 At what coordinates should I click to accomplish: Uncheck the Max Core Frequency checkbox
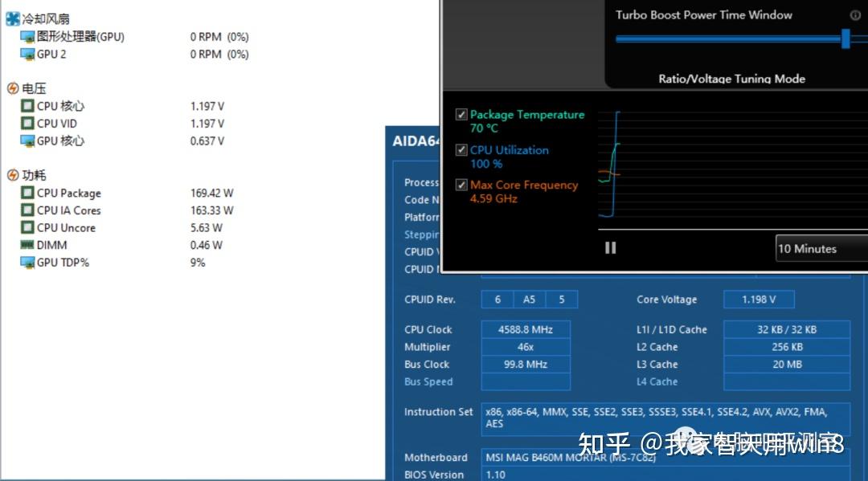[x=461, y=185]
